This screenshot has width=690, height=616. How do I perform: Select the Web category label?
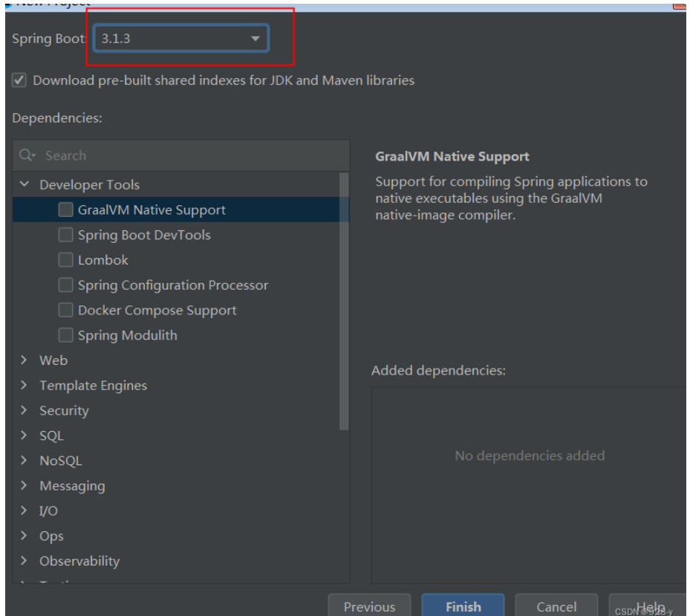tap(53, 360)
